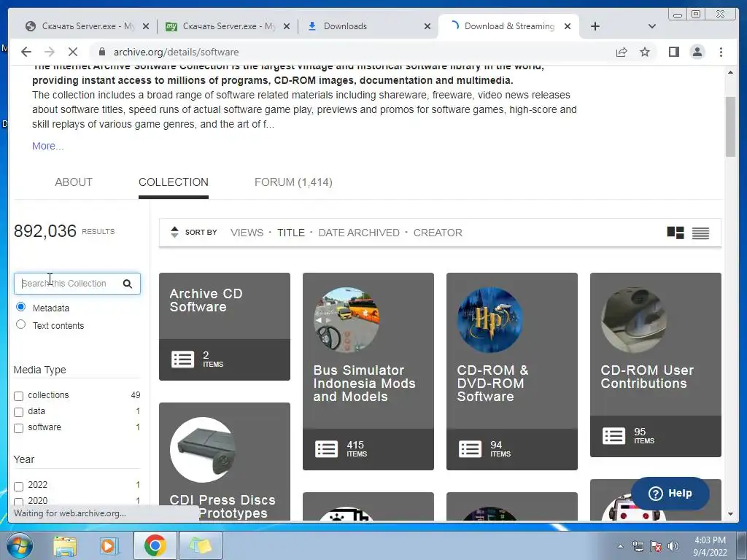Check the 2022 year filter

[x=18, y=486]
